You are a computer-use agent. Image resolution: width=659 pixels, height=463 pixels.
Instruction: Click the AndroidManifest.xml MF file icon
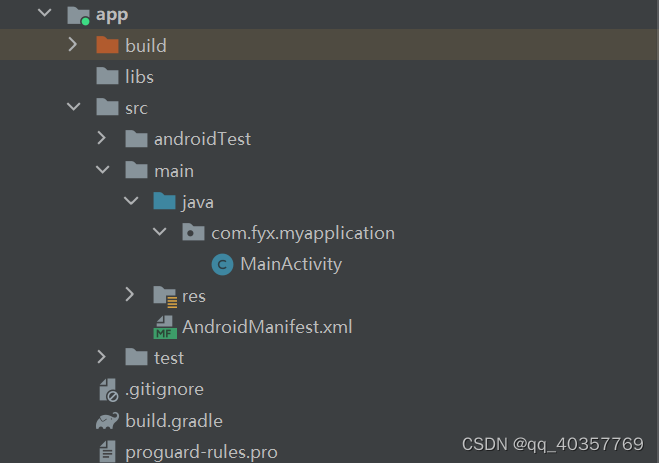click(x=165, y=327)
